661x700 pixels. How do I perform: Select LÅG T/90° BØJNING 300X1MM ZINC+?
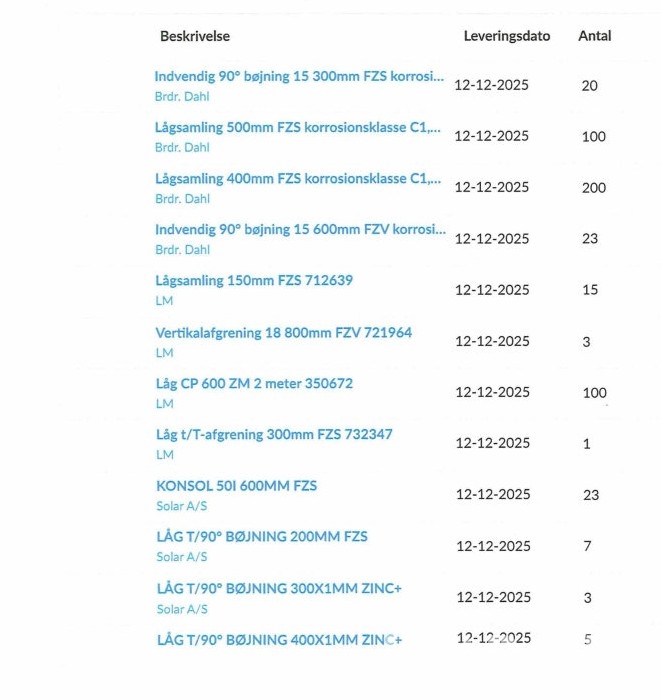[x=279, y=589]
